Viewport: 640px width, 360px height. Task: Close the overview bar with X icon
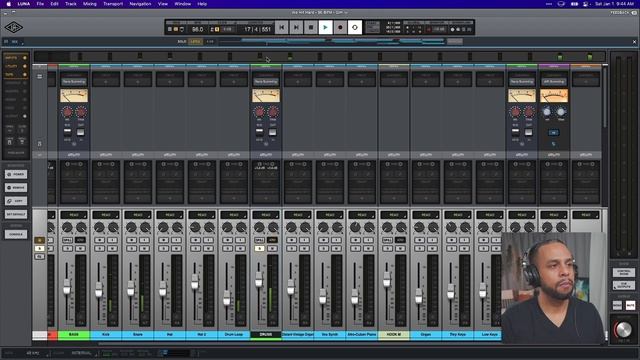pyautogui.click(x=634, y=42)
